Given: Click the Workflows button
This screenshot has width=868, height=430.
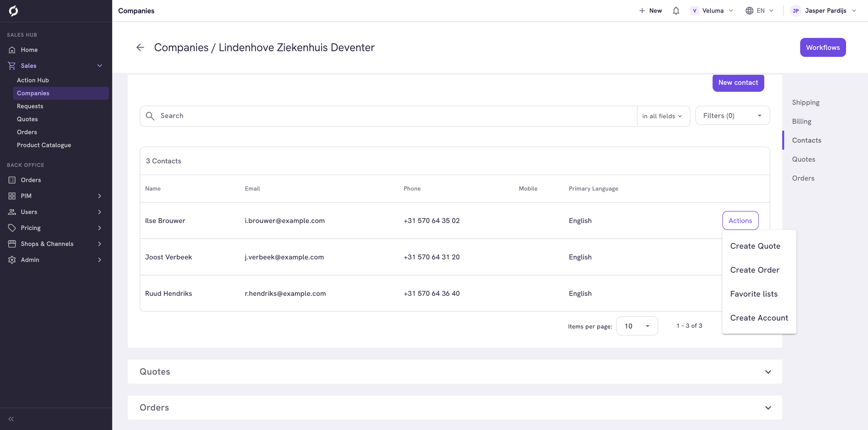Looking at the screenshot, I should [823, 47].
